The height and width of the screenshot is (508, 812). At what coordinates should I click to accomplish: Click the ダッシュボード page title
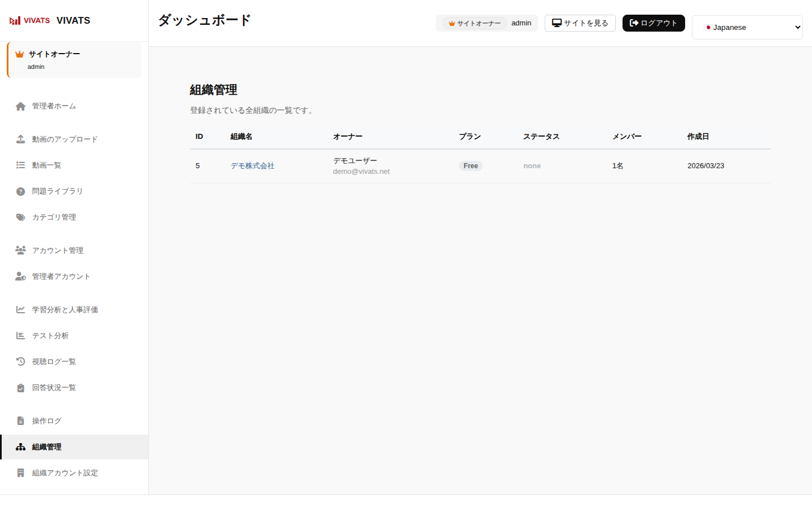[x=204, y=20]
